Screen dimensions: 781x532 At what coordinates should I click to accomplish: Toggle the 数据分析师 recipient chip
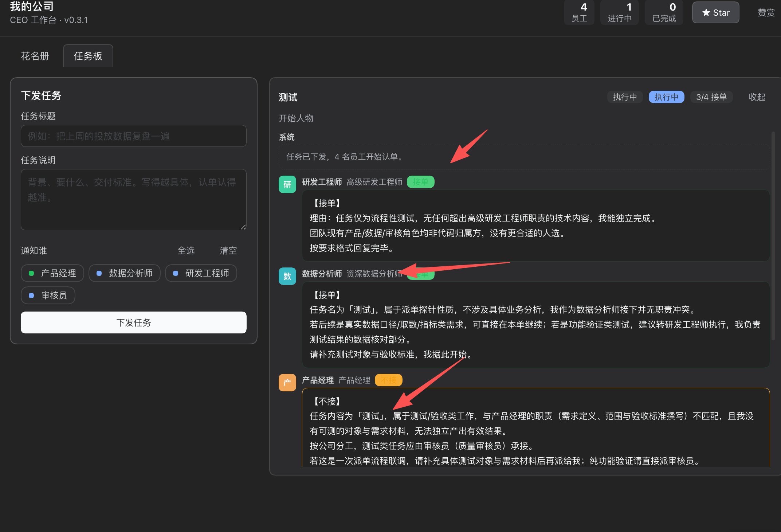[x=125, y=273]
